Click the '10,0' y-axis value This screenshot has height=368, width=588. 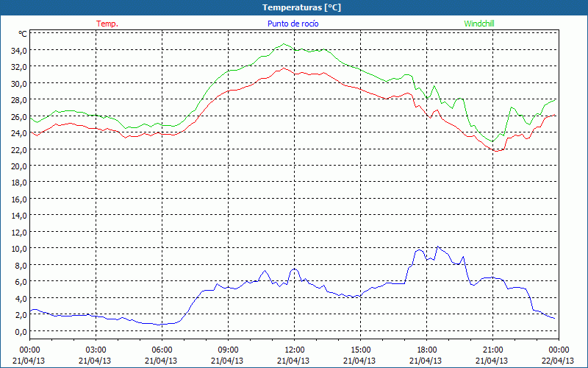[x=19, y=249]
